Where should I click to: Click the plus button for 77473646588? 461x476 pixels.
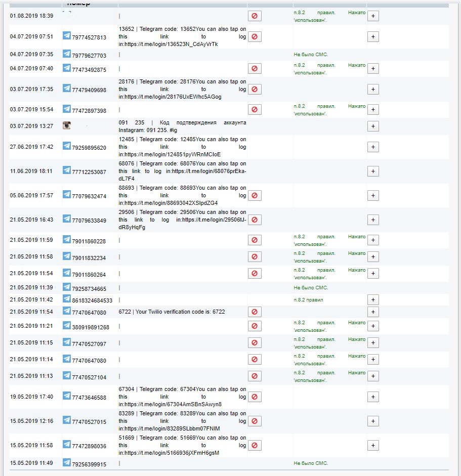pos(373,397)
